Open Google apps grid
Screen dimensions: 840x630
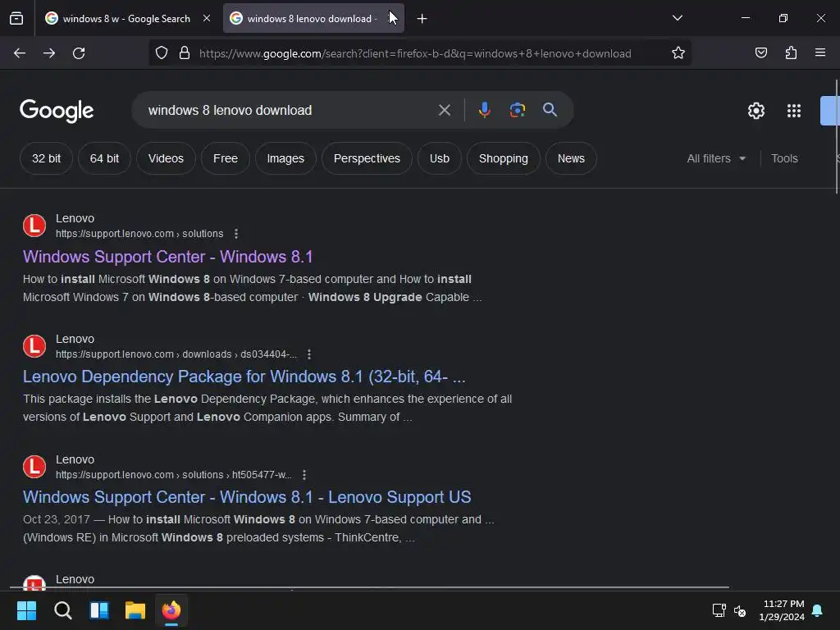coord(794,111)
